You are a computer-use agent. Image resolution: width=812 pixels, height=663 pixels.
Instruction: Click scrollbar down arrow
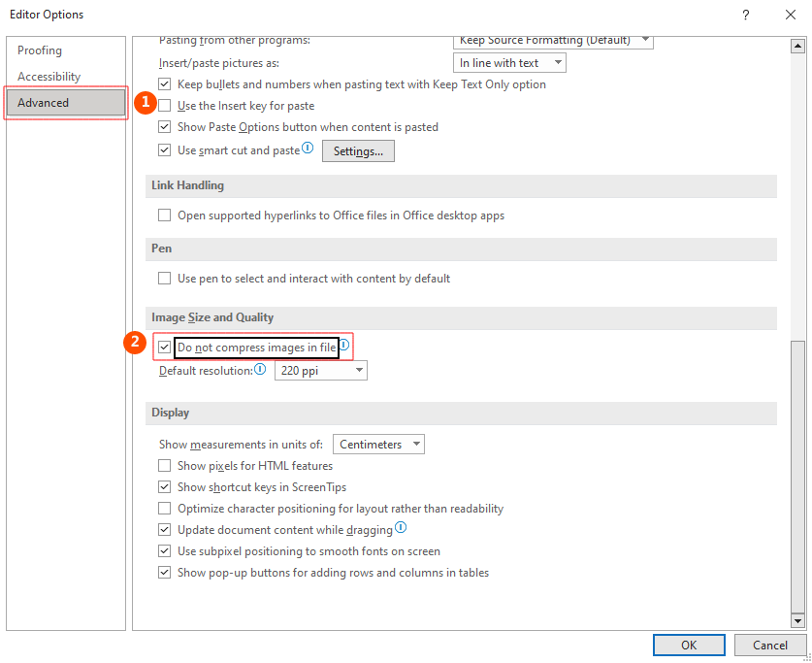pyautogui.click(x=797, y=620)
